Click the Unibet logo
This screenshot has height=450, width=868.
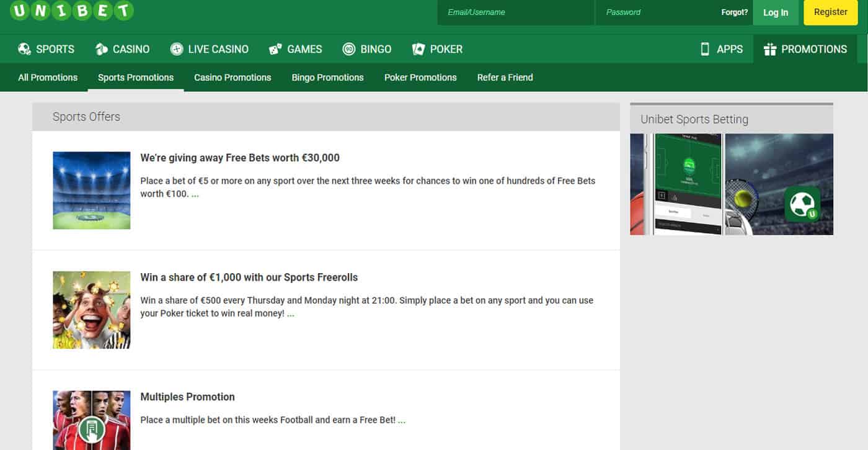point(72,11)
